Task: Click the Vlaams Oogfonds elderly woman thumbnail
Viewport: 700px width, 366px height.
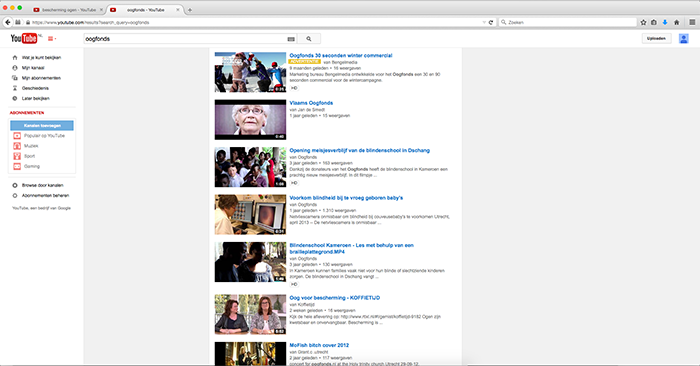Action: pyautogui.click(x=250, y=120)
